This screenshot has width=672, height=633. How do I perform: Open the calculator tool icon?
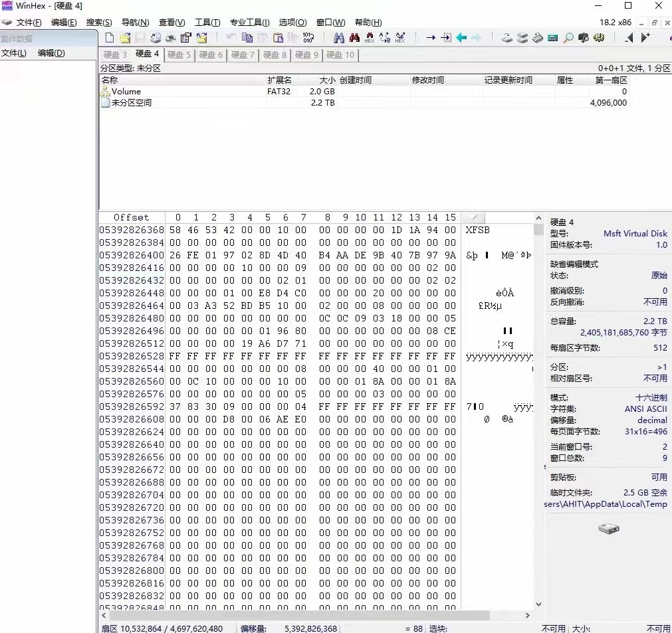point(553,38)
